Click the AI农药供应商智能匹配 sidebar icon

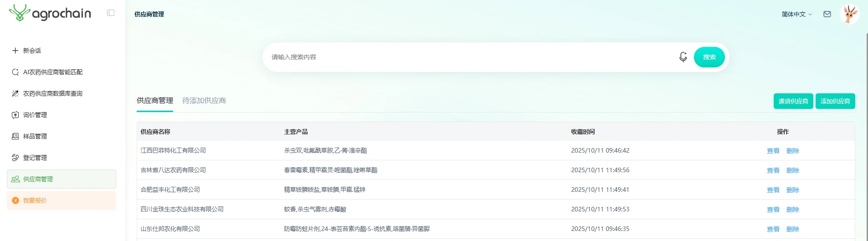15,72
